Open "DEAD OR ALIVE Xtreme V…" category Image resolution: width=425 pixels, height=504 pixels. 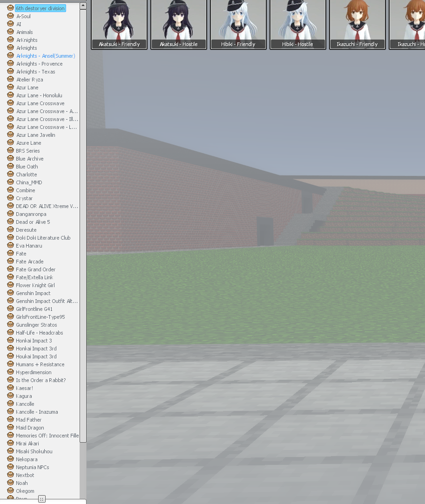click(47, 206)
